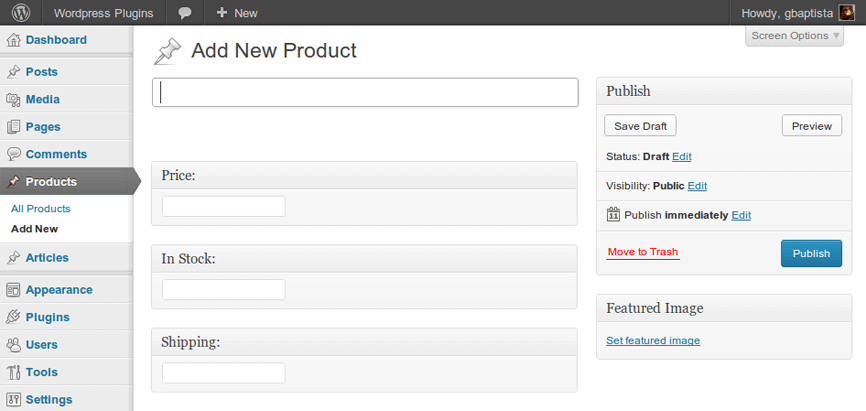
Task: Click the Dashboard sidebar icon
Action: click(14, 40)
